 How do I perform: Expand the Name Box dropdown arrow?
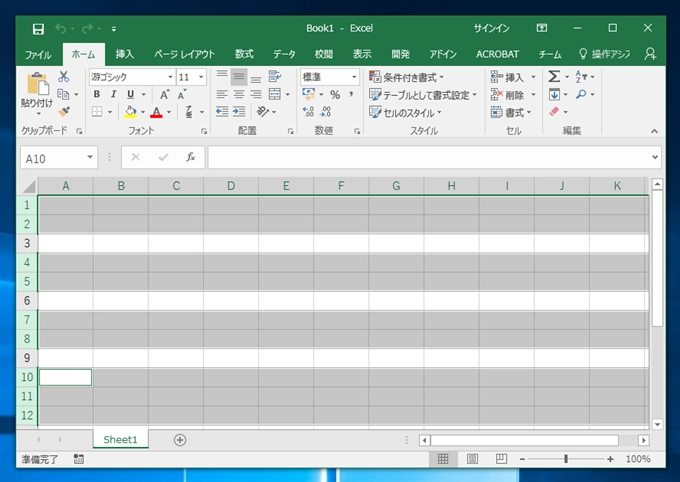pyautogui.click(x=90, y=157)
